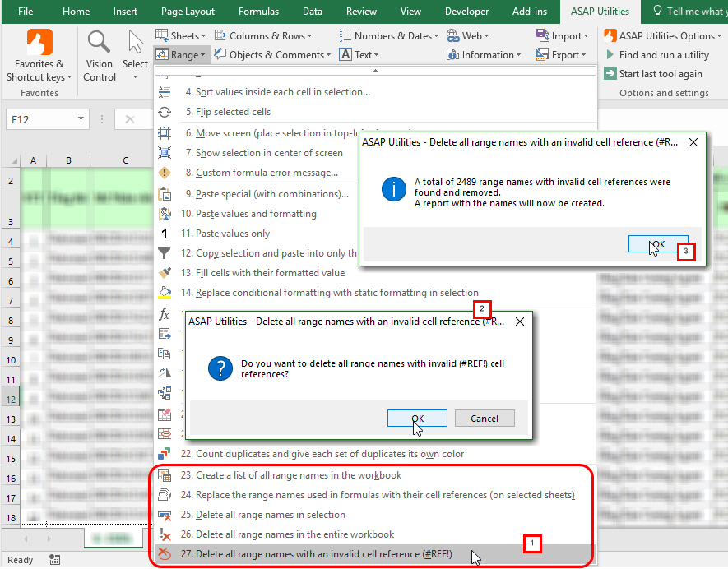Click OK in the delete confirmation dialog
Viewport: 728px width, 569px height.
click(x=417, y=419)
